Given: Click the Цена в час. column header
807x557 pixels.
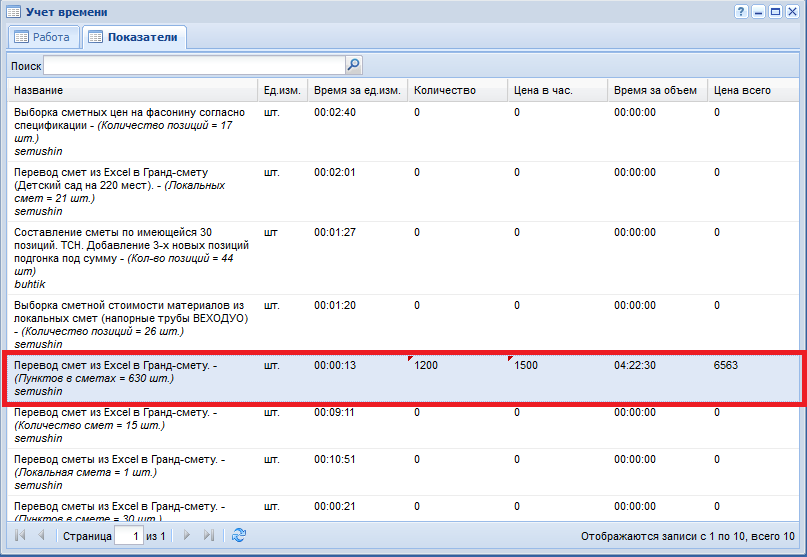Looking at the screenshot, I should [x=556, y=90].
